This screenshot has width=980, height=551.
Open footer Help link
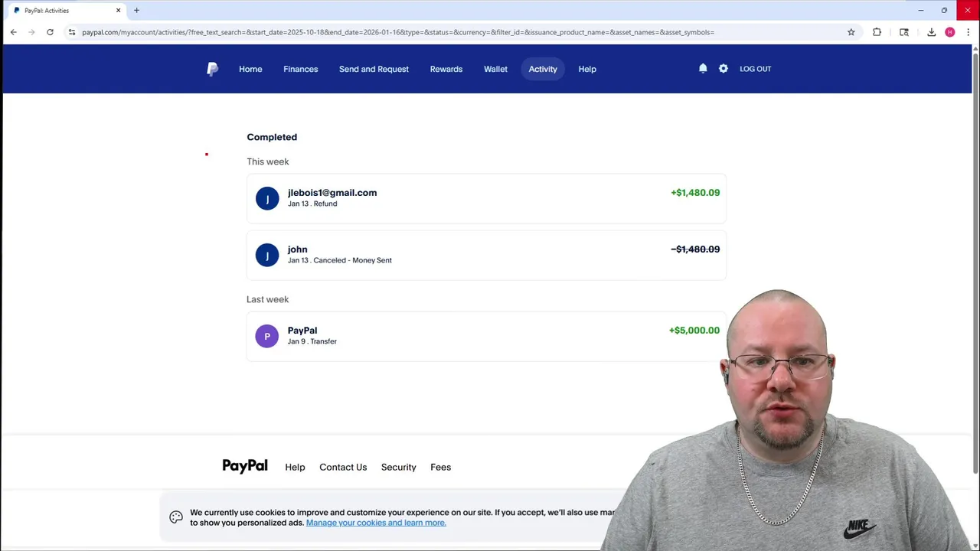(x=295, y=467)
